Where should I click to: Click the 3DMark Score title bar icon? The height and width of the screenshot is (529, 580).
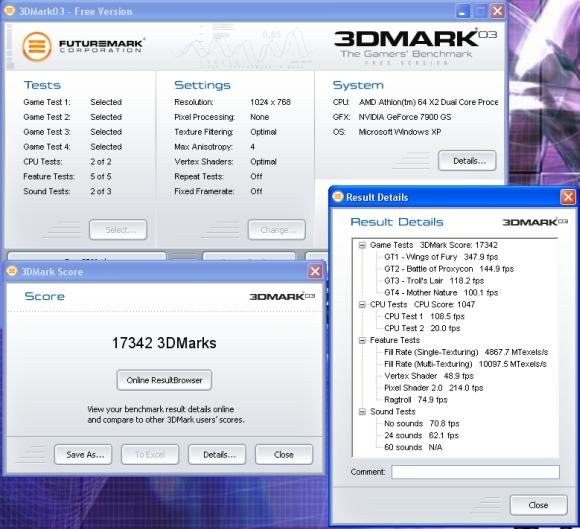[x=12, y=271]
